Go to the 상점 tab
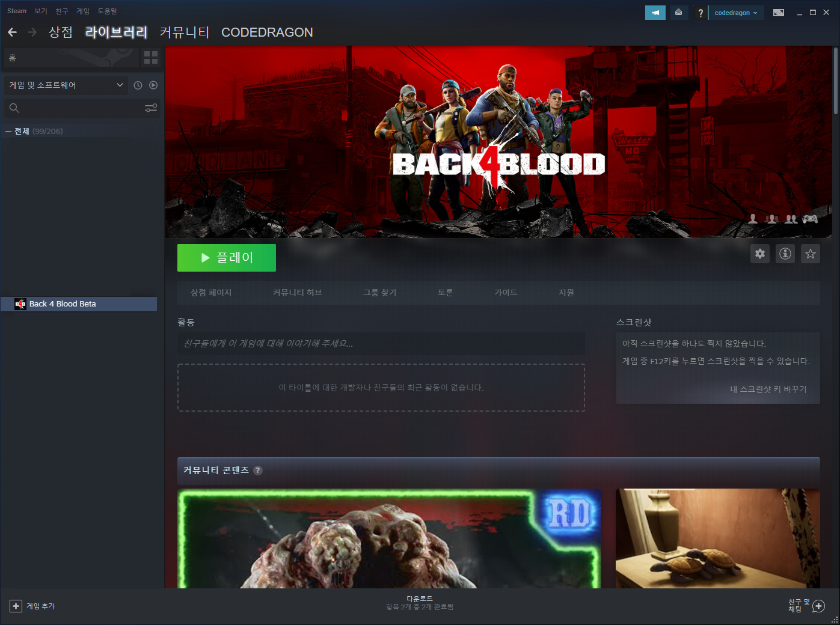 (61, 32)
